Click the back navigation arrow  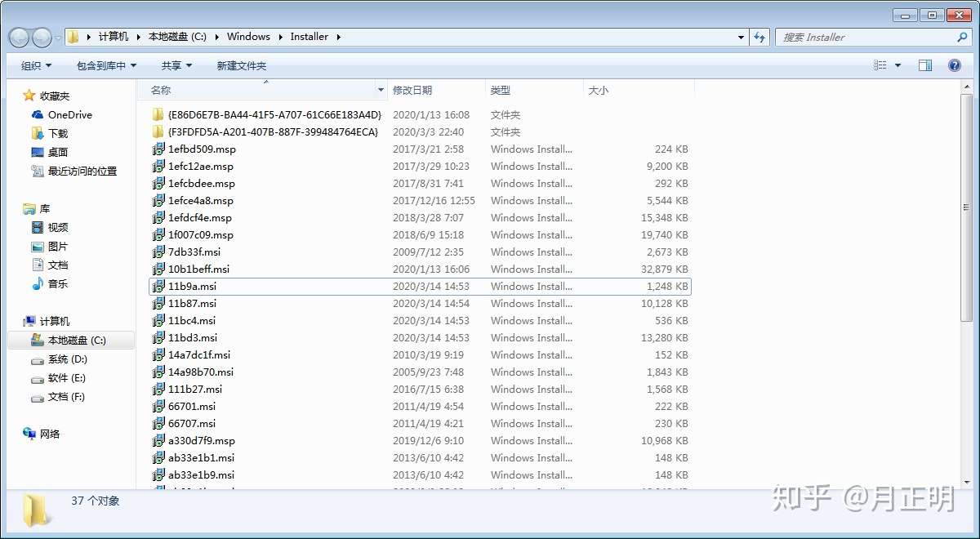click(x=18, y=37)
